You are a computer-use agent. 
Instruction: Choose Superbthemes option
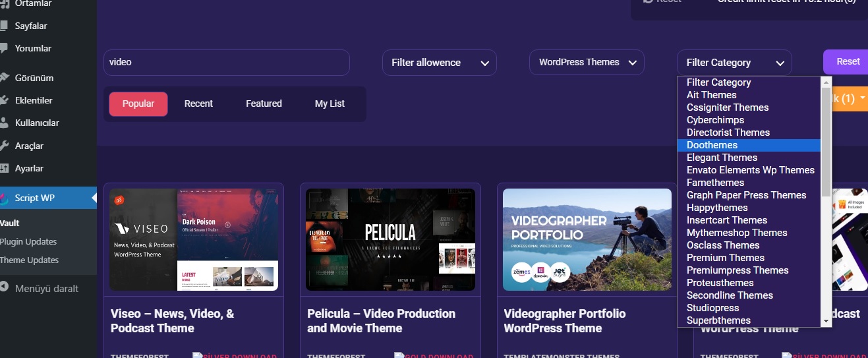click(x=749, y=320)
